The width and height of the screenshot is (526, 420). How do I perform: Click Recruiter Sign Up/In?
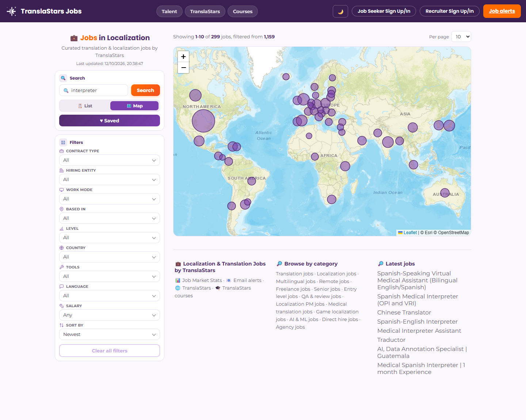(450, 11)
